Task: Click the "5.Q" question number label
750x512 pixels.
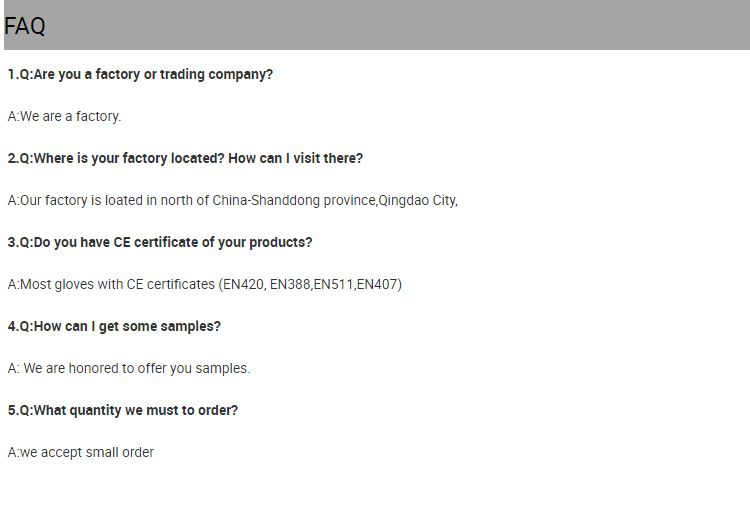Action: coord(19,410)
